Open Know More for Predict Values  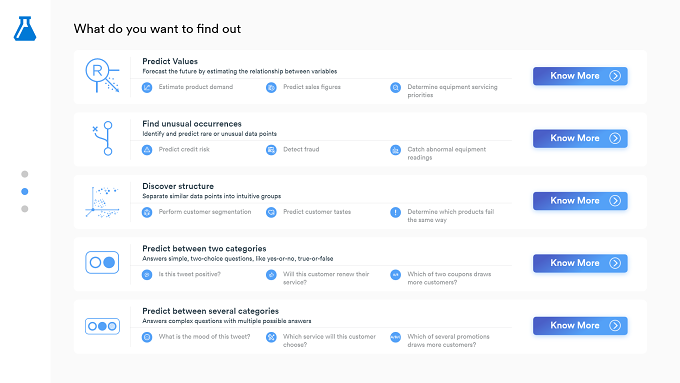(580, 76)
